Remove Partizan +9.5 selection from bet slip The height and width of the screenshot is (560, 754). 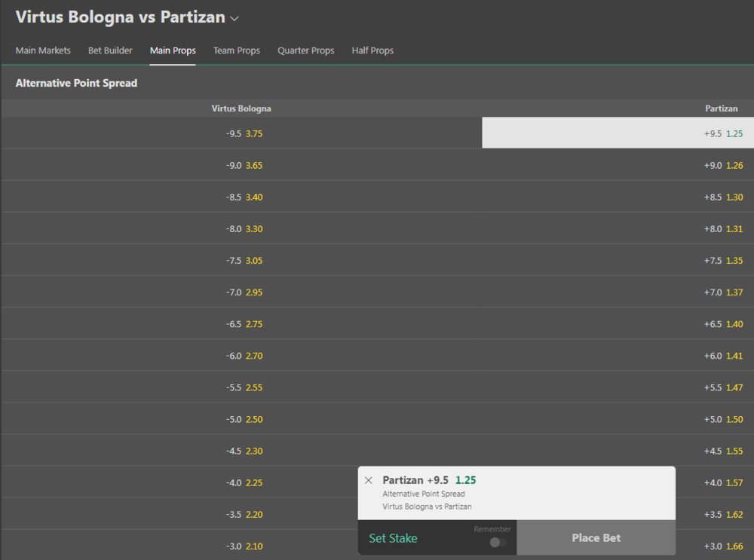[x=369, y=480]
